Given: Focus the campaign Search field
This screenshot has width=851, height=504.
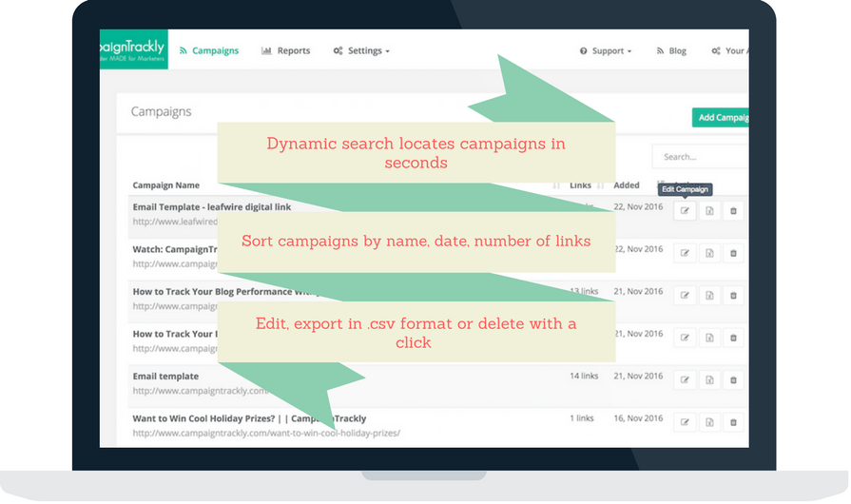Looking at the screenshot, I should [700, 157].
